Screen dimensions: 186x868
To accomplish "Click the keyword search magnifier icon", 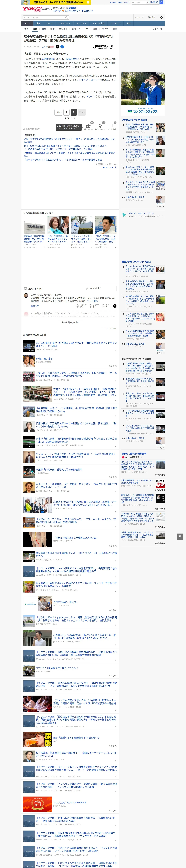I will 66,17.
